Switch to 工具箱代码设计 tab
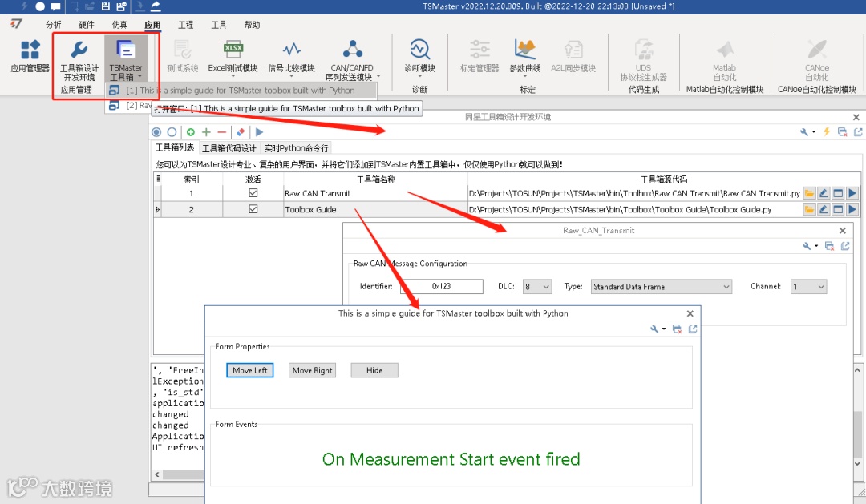 pos(229,148)
